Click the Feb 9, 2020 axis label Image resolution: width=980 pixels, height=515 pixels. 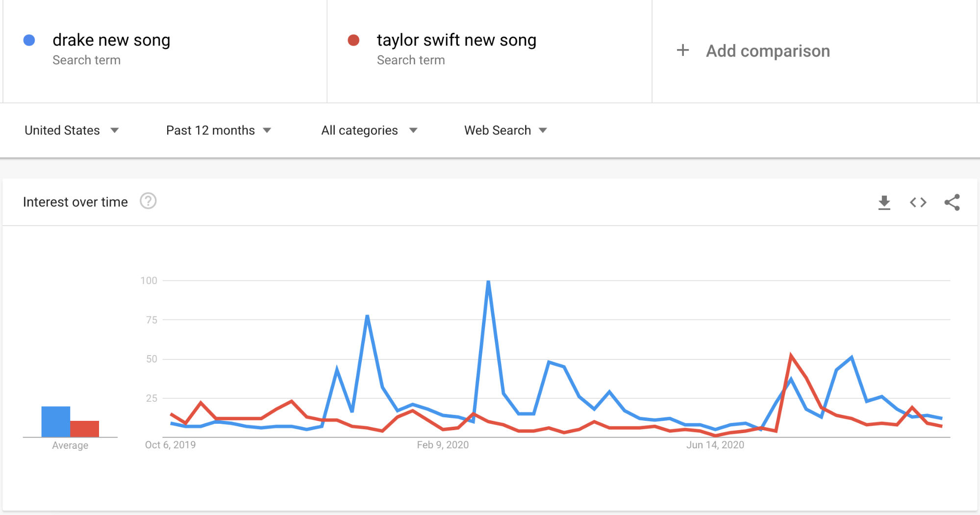pos(443,445)
